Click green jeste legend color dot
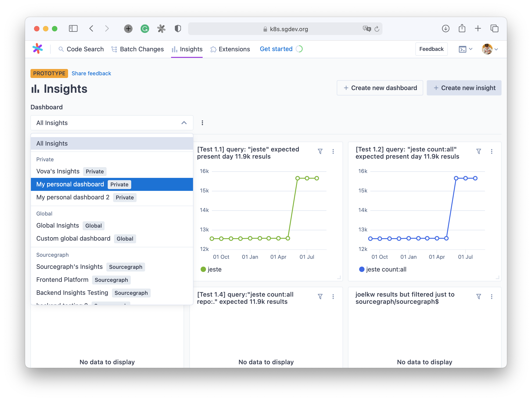Image resolution: width=532 pixels, height=401 pixels. 203,269
